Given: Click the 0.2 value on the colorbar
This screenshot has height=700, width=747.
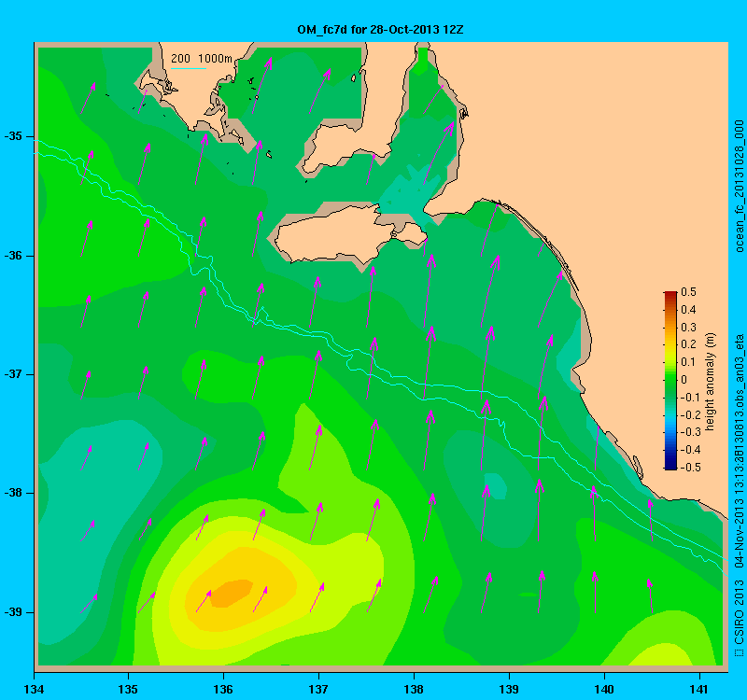Looking at the screenshot, I should pos(688,344).
